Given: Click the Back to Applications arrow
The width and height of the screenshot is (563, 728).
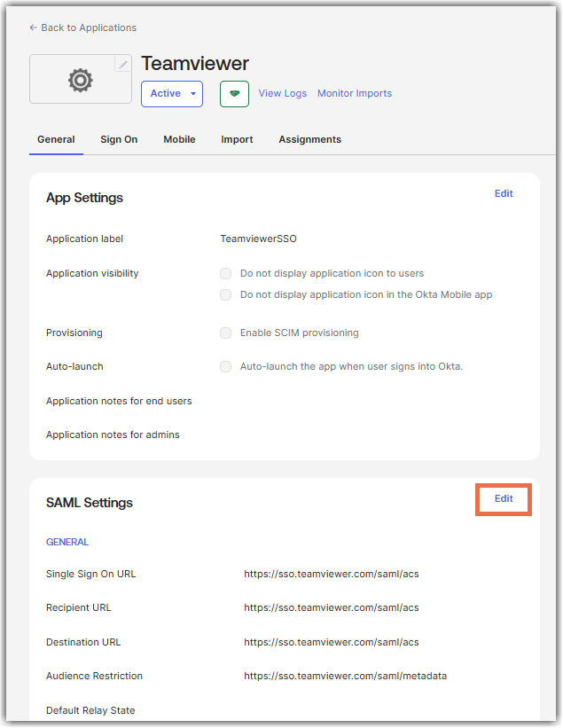Looking at the screenshot, I should tap(34, 27).
